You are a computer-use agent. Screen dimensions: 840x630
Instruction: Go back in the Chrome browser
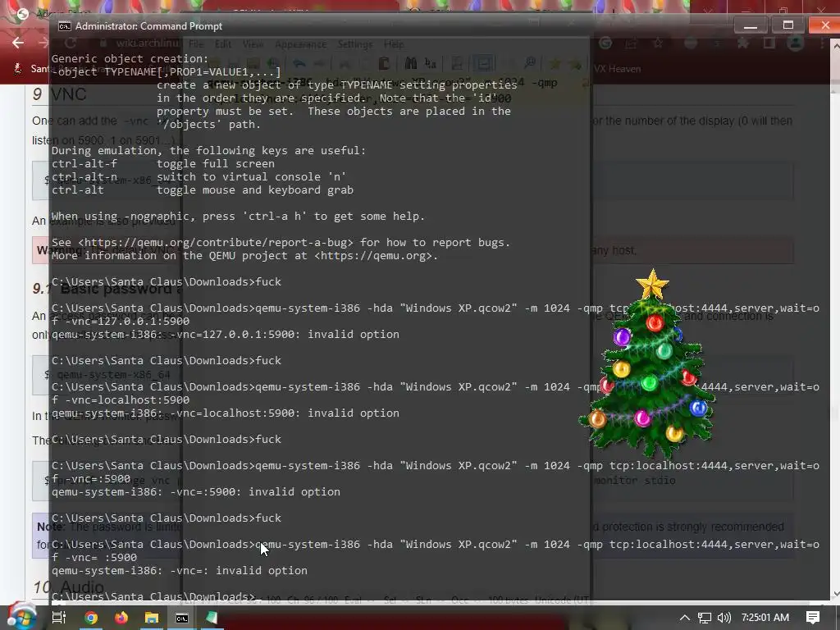(x=18, y=43)
